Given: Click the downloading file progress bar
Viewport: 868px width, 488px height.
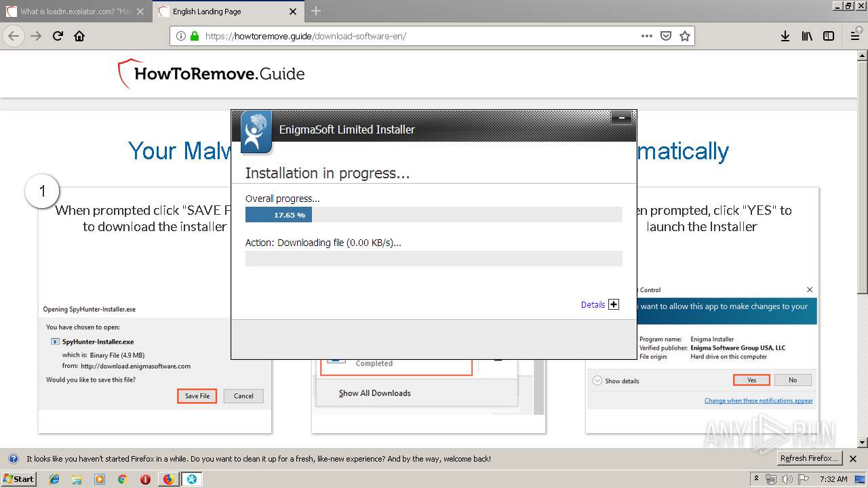Looking at the screenshot, I should click(434, 258).
